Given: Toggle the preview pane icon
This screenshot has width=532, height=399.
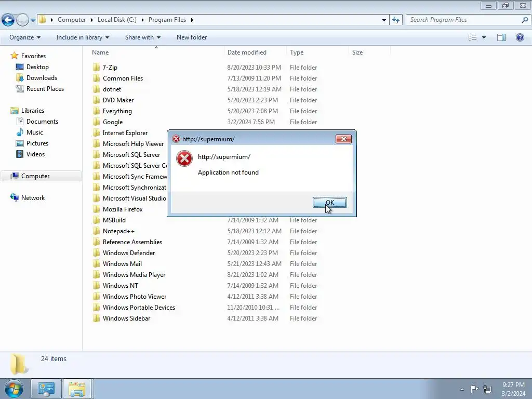Looking at the screenshot, I should point(501,37).
